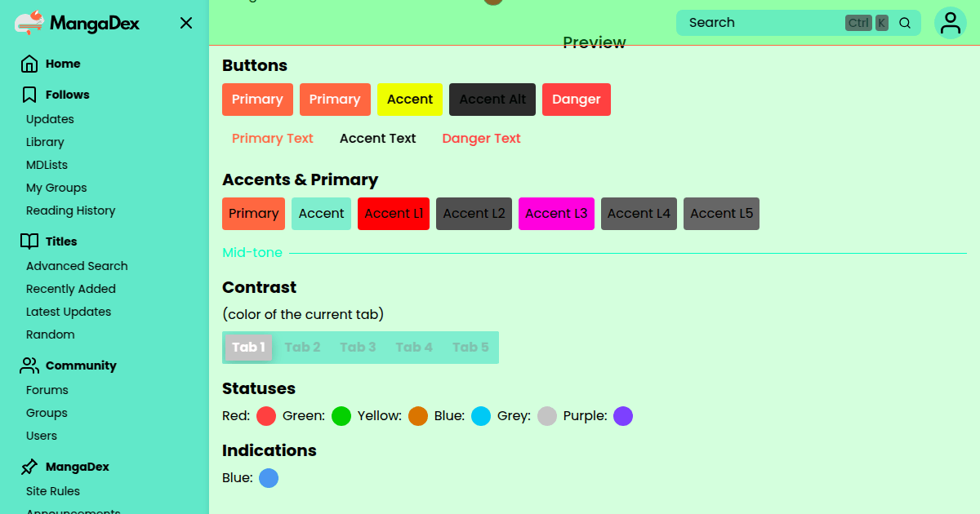Click the yellow Accent button
The height and width of the screenshot is (514, 980).
[409, 100]
